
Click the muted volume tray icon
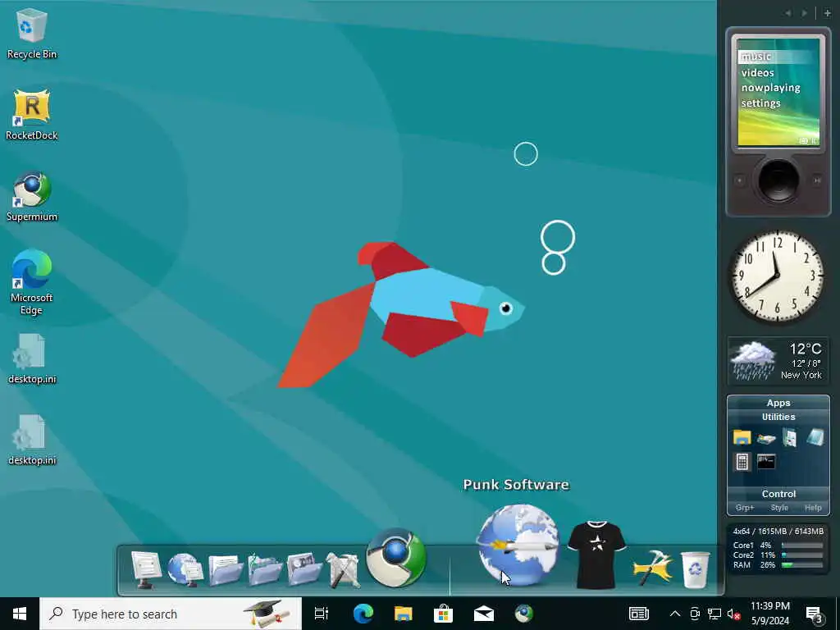coord(733,614)
